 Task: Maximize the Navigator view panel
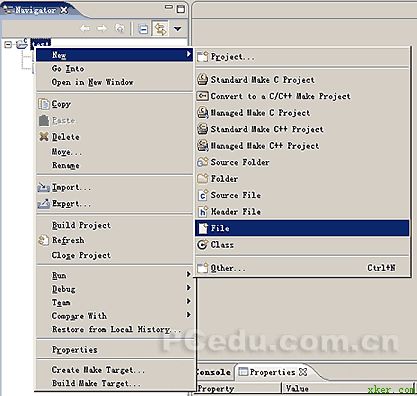181,9
